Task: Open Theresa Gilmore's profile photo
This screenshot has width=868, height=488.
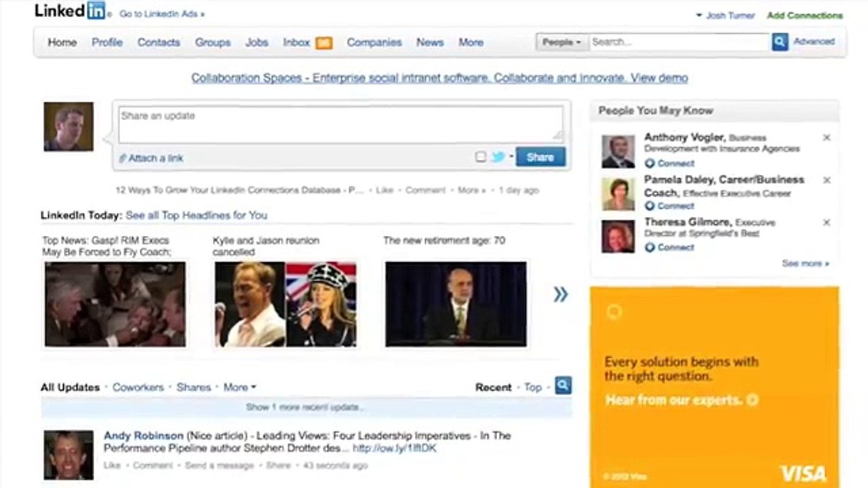Action: coord(618,236)
